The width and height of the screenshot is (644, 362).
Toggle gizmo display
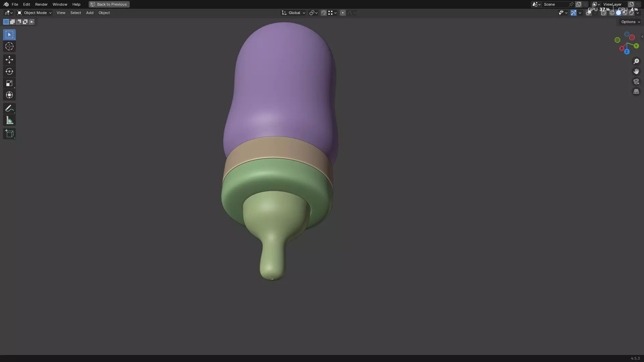[x=574, y=13]
